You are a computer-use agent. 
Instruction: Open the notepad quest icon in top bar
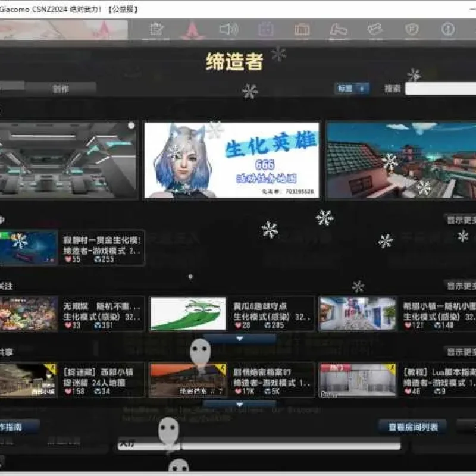(x=156, y=29)
